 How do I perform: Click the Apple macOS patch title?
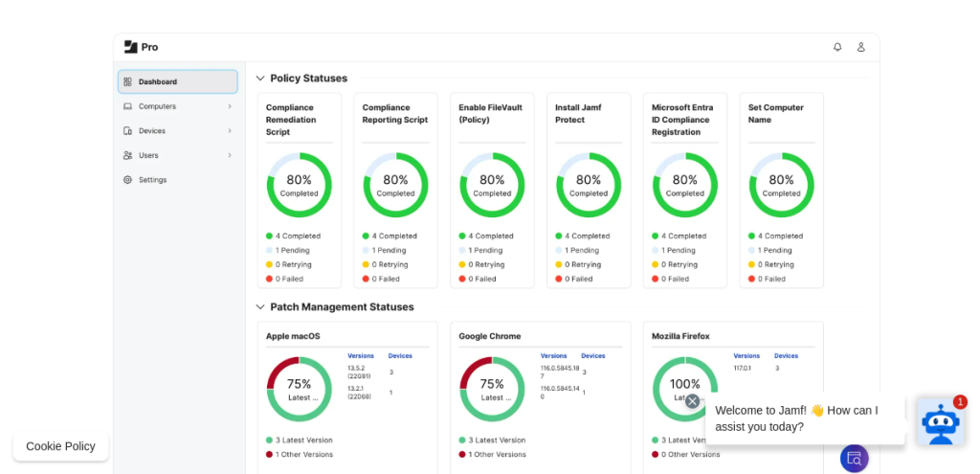point(293,336)
